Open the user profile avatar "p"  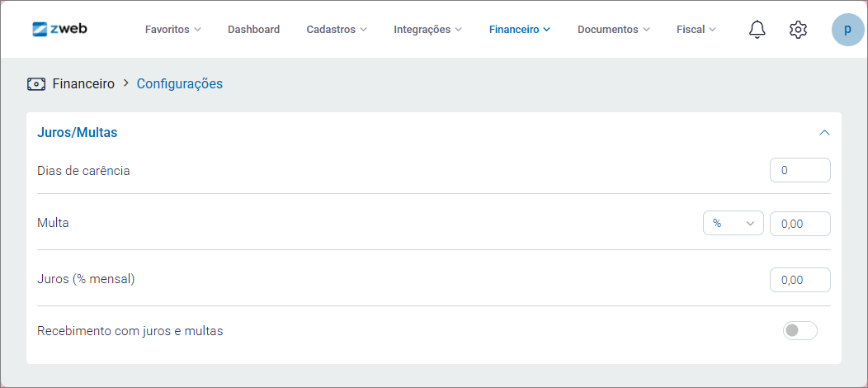tap(847, 30)
